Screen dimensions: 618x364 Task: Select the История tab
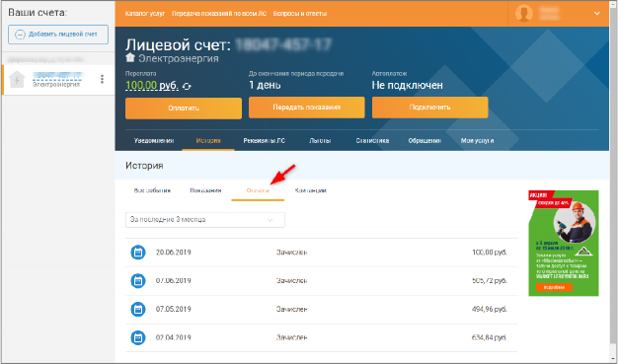click(208, 141)
